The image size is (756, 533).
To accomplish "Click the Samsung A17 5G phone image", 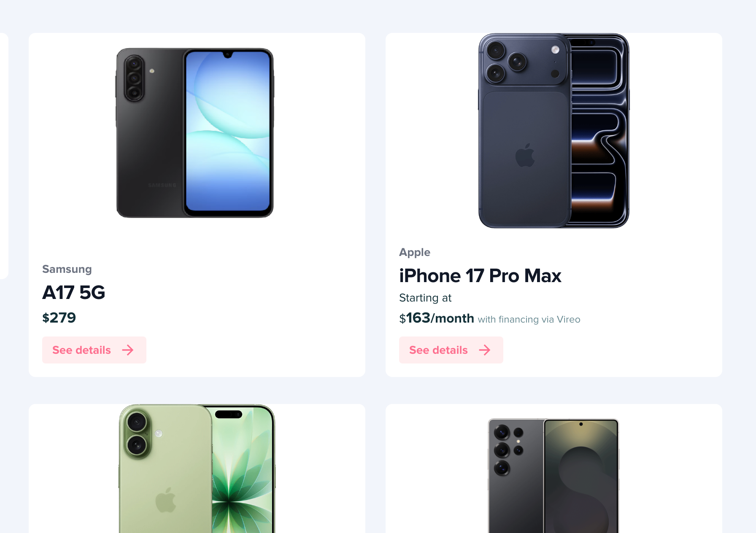I will click(195, 133).
